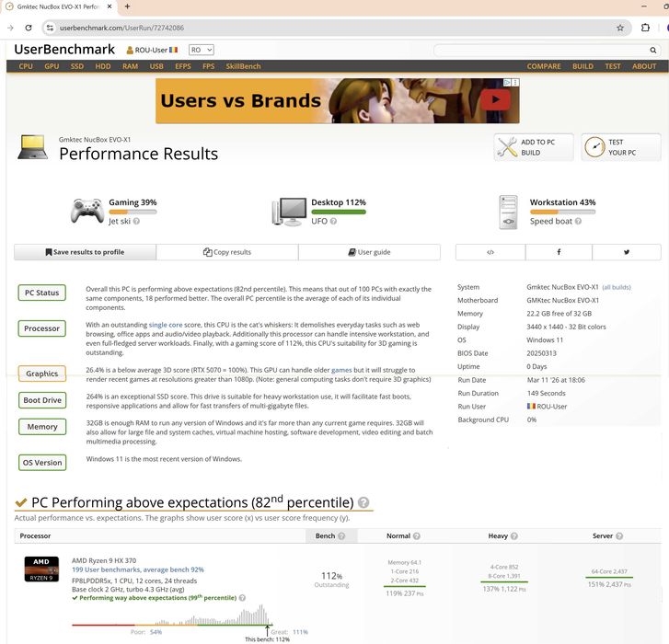Open help icon beside 82nd percentile heading
The image size is (669, 644).
tap(363, 502)
